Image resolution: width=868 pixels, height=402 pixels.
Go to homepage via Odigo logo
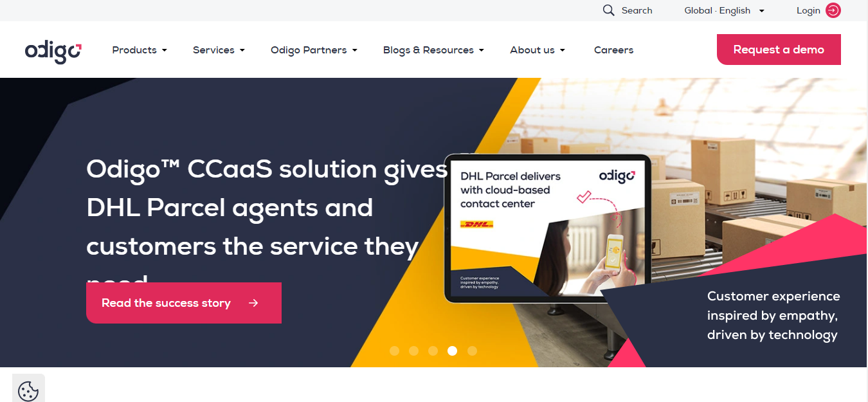[53, 51]
